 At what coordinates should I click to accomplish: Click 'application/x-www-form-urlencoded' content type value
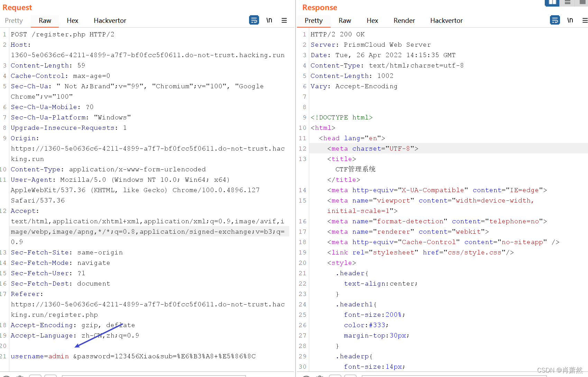(x=137, y=169)
